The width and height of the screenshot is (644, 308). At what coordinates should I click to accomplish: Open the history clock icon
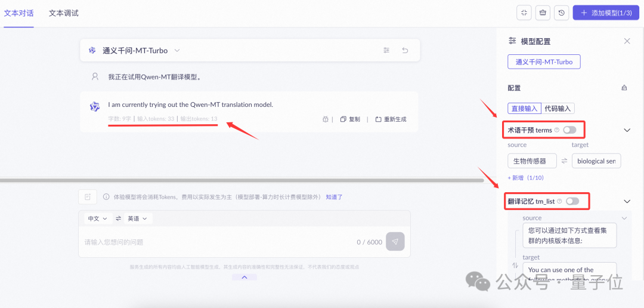point(561,13)
